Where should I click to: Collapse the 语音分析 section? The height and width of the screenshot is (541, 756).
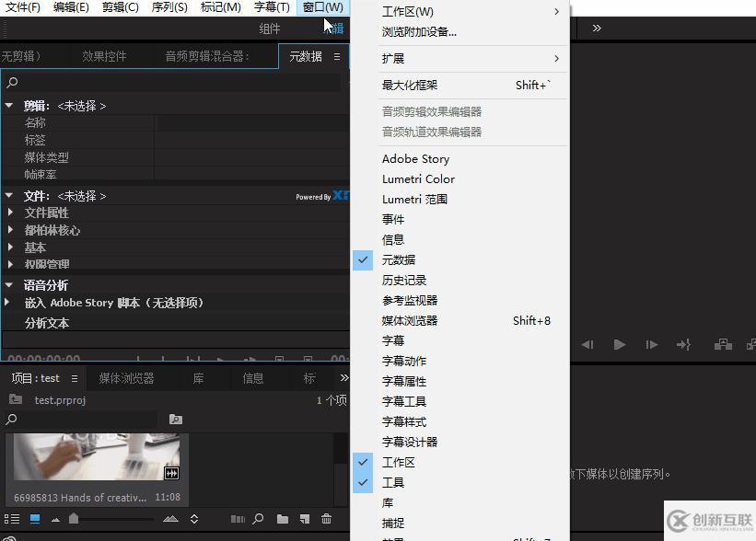tap(8, 284)
